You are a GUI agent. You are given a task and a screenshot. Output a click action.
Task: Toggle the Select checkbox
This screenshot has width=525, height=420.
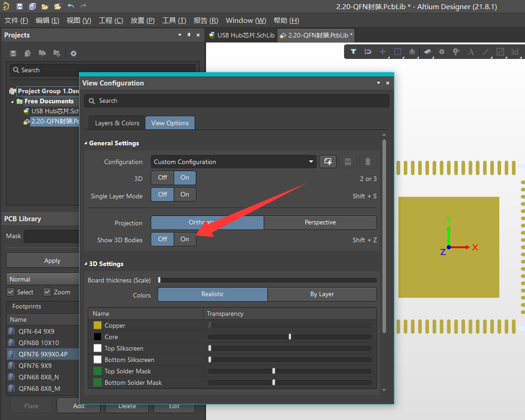11,292
